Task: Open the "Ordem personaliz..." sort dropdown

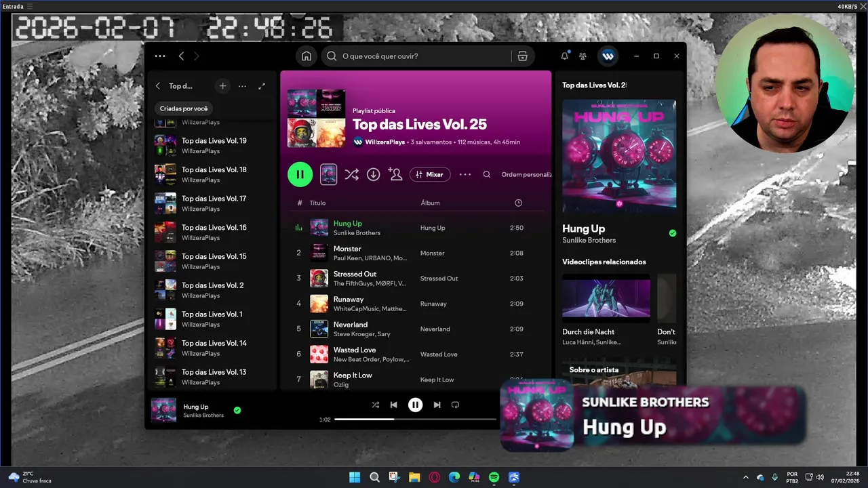Action: [526, 174]
